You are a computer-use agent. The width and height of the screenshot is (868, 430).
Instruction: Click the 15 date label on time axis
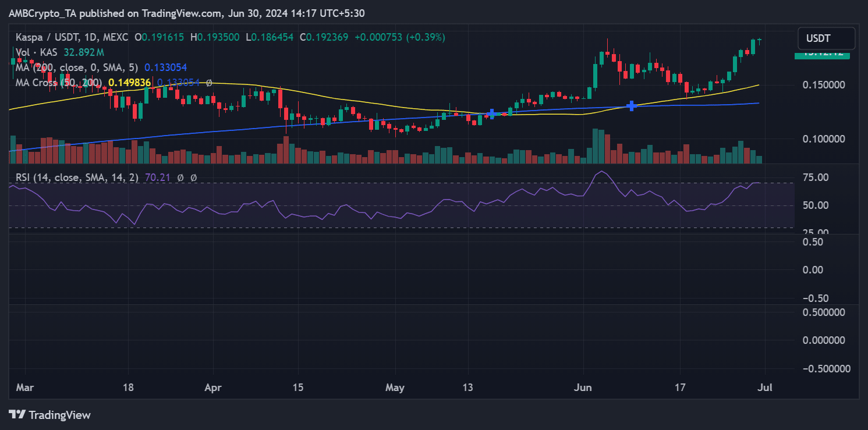pyautogui.click(x=298, y=388)
